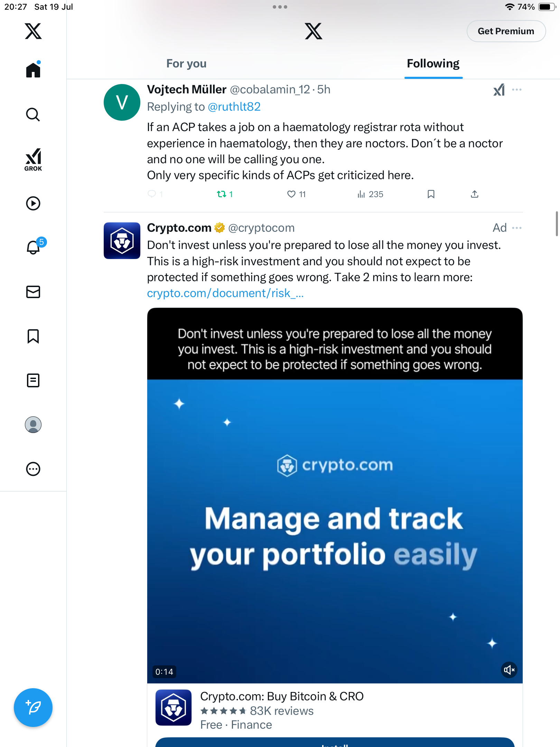The width and height of the screenshot is (560, 747).
Task: Open the video play circle icon
Action: click(33, 203)
